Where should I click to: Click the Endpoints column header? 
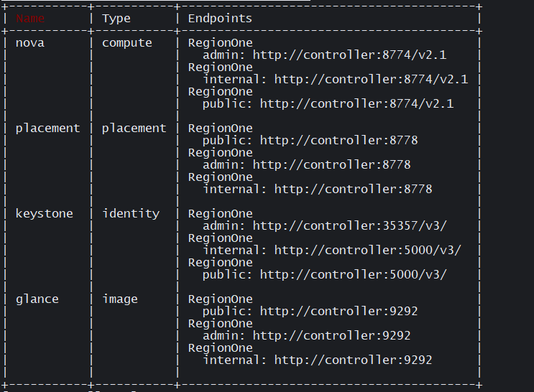coord(220,19)
